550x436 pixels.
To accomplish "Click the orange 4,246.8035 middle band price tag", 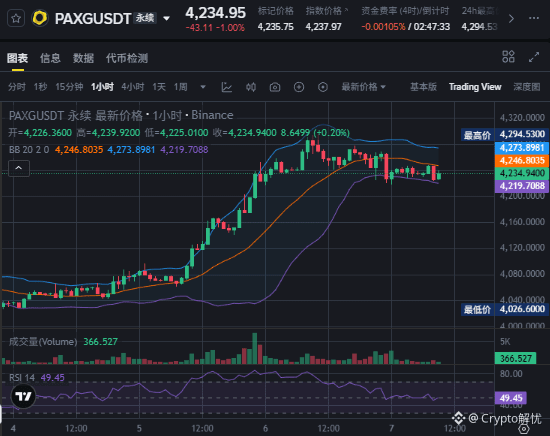I will (522, 160).
